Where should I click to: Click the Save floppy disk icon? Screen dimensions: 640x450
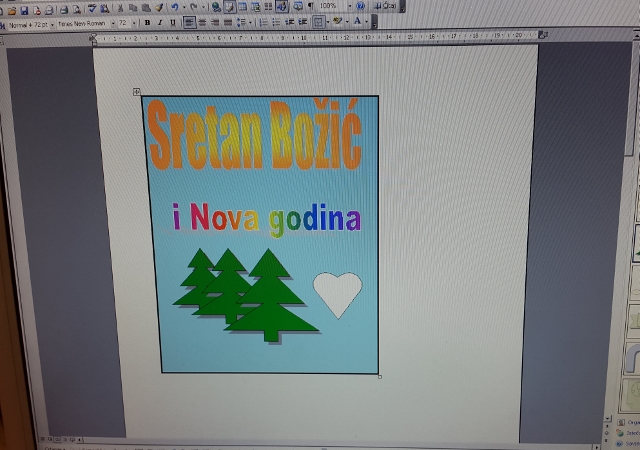click(24, 10)
